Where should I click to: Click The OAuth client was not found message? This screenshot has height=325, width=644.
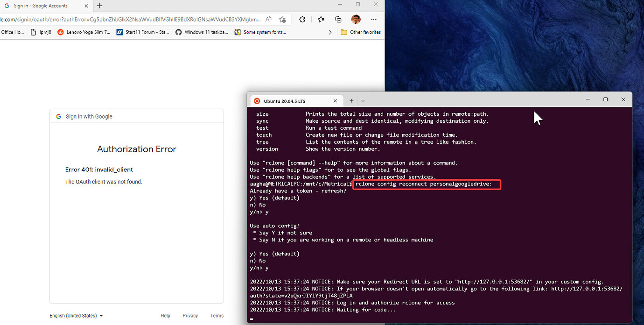[104, 182]
